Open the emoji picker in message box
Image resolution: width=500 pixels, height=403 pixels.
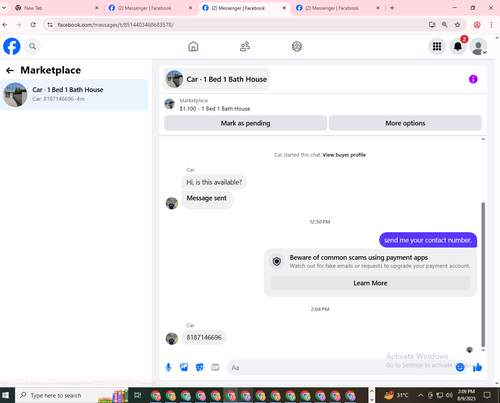tap(460, 367)
